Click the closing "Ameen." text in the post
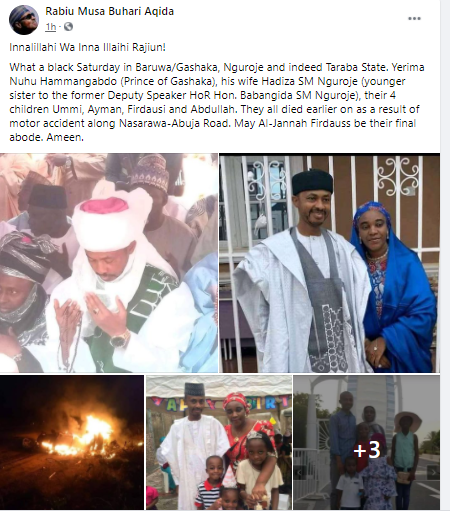450x513 pixels. [x=65, y=137]
